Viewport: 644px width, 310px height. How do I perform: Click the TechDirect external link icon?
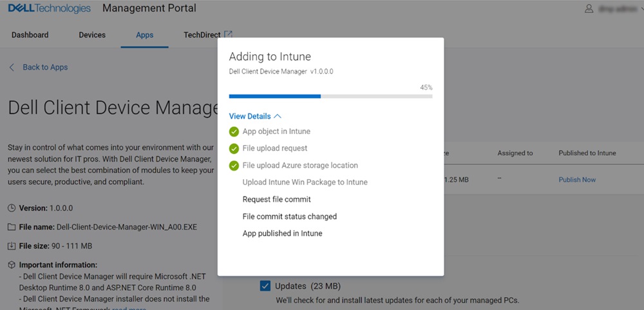228,35
